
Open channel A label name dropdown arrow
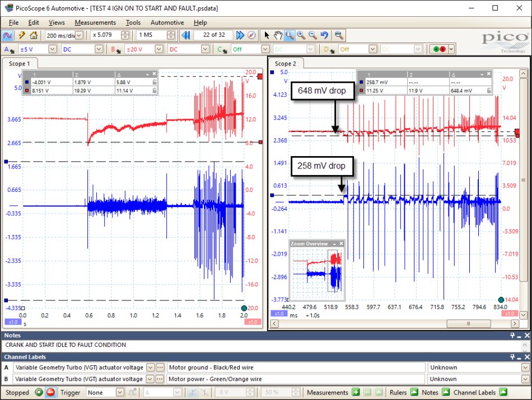pos(150,368)
